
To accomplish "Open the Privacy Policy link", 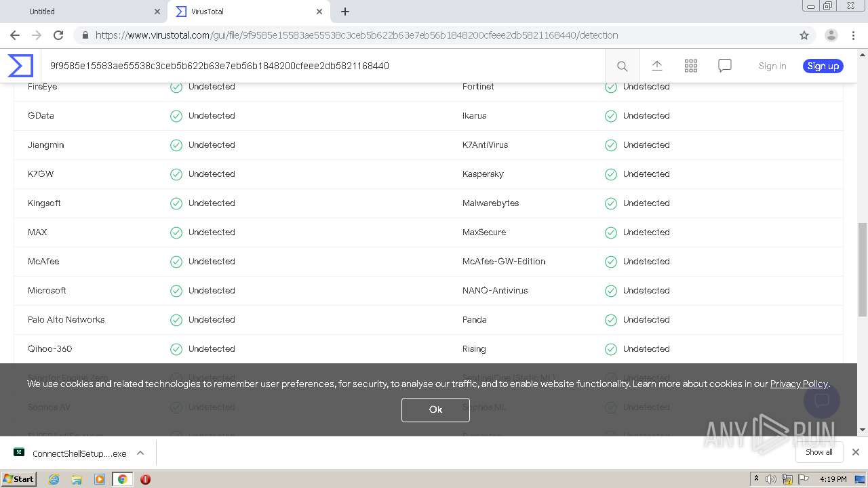I will click(799, 384).
